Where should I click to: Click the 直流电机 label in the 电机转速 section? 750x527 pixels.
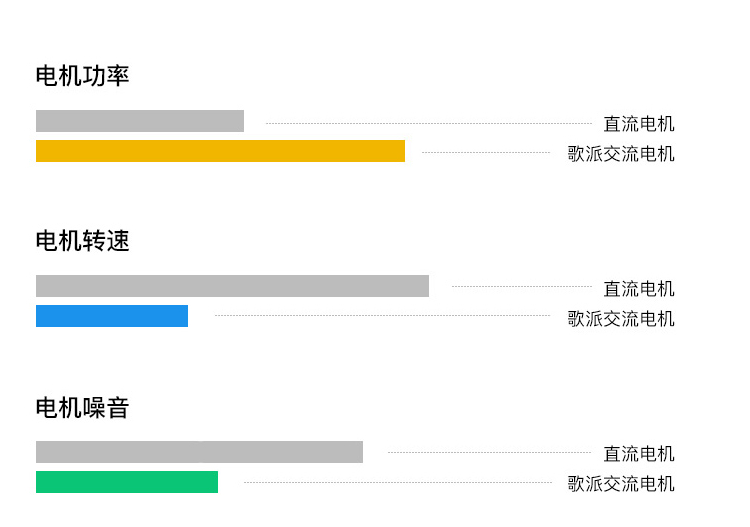point(639,289)
